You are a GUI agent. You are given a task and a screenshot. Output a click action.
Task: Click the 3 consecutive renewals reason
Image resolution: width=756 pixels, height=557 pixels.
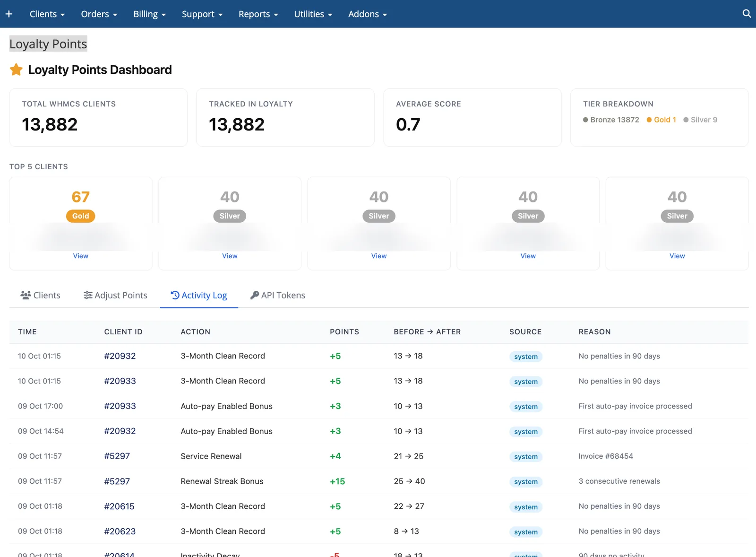(619, 481)
